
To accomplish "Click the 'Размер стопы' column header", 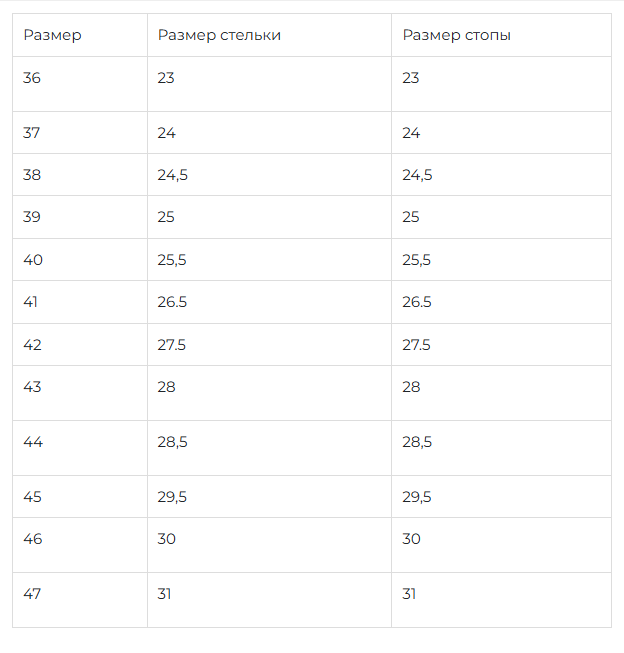I will [457, 35].
